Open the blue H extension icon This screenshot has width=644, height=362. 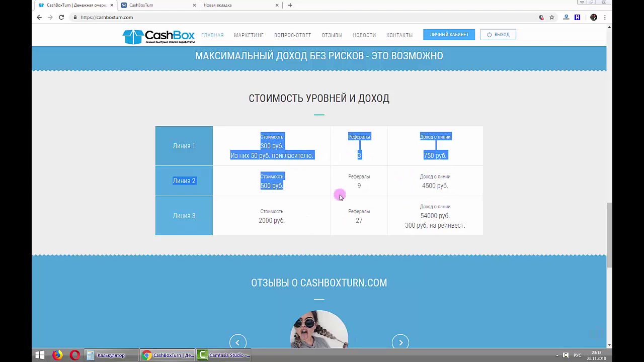[x=577, y=17]
